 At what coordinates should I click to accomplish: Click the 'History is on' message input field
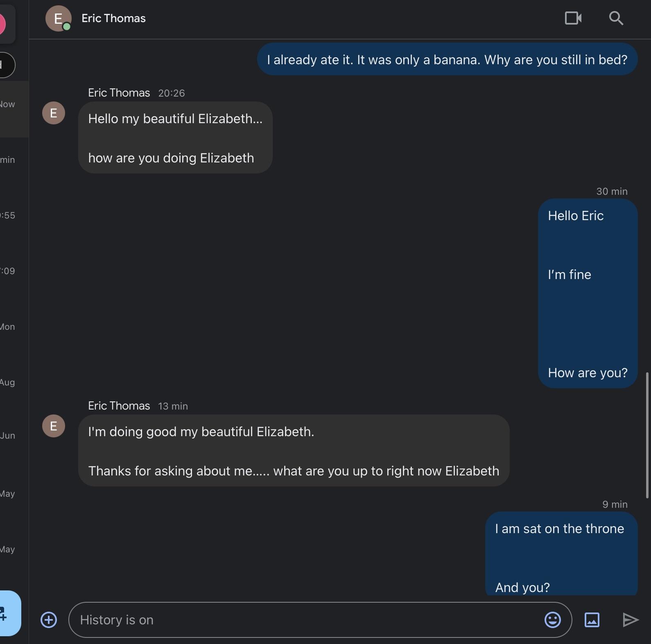pos(287,619)
